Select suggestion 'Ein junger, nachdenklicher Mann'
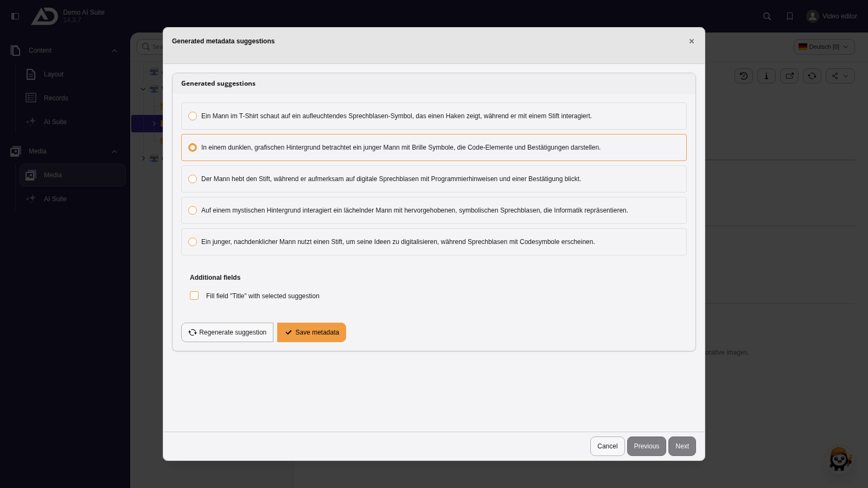Image resolution: width=868 pixels, height=488 pixels. click(x=434, y=242)
